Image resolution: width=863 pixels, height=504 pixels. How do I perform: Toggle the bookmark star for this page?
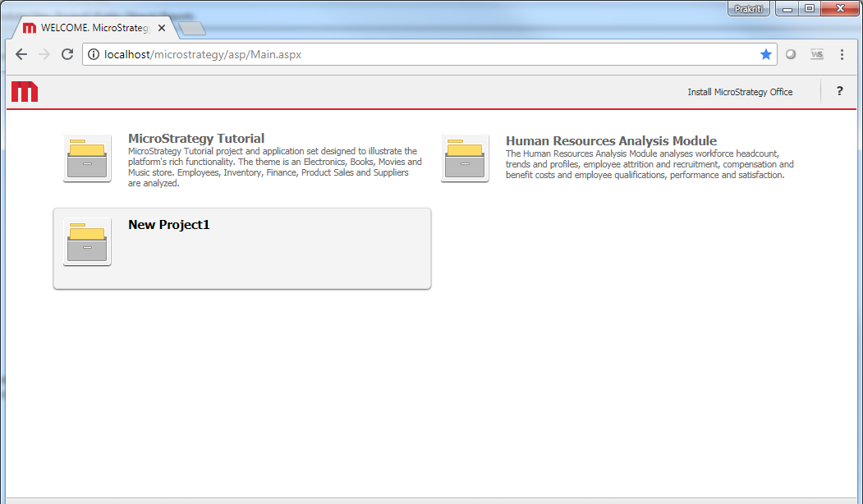(x=766, y=54)
